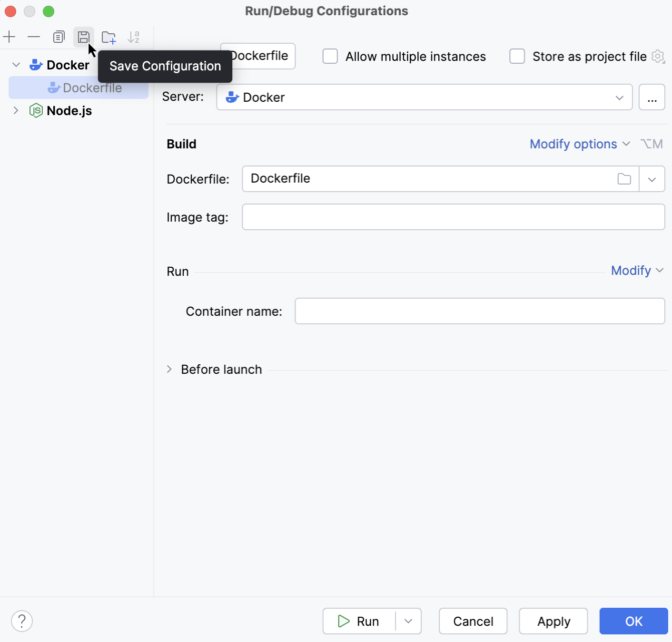Expand the Before launch section
The height and width of the screenshot is (642, 672).
click(x=169, y=369)
